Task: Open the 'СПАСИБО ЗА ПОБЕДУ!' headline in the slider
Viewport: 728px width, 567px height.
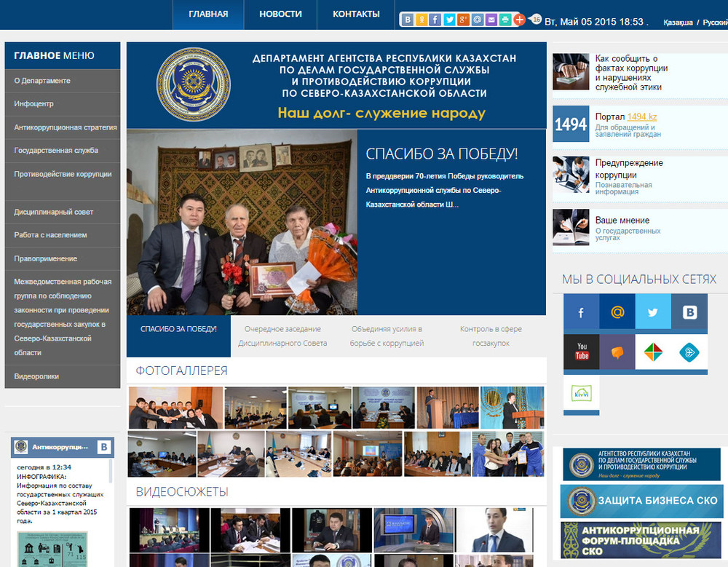Action: [x=442, y=154]
